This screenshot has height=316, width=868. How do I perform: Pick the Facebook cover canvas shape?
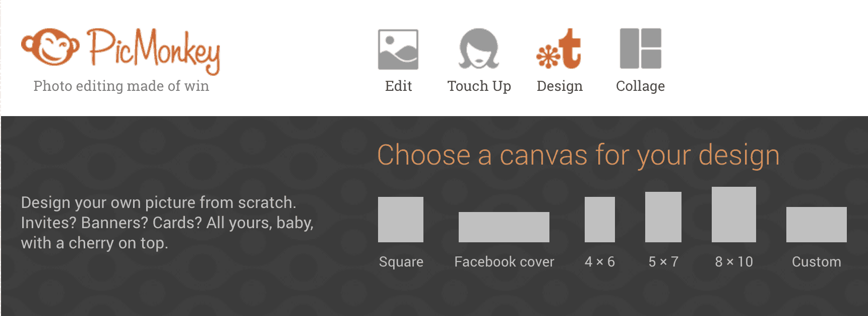[504, 227]
